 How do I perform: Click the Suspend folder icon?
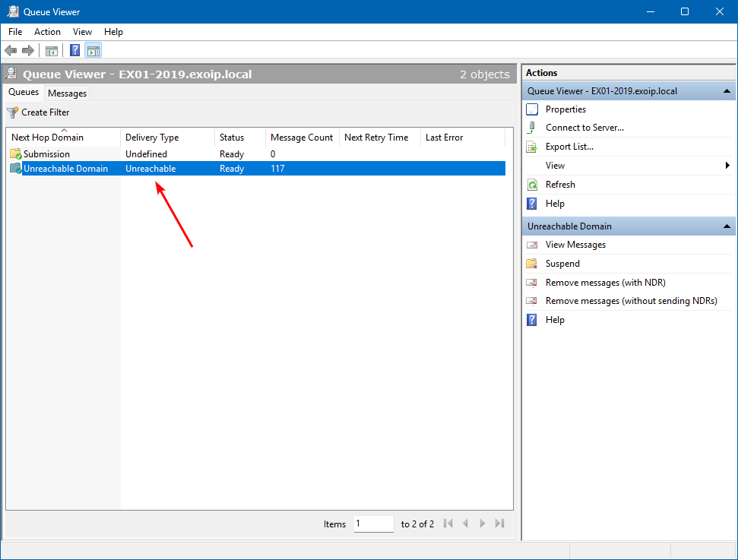pyautogui.click(x=532, y=264)
